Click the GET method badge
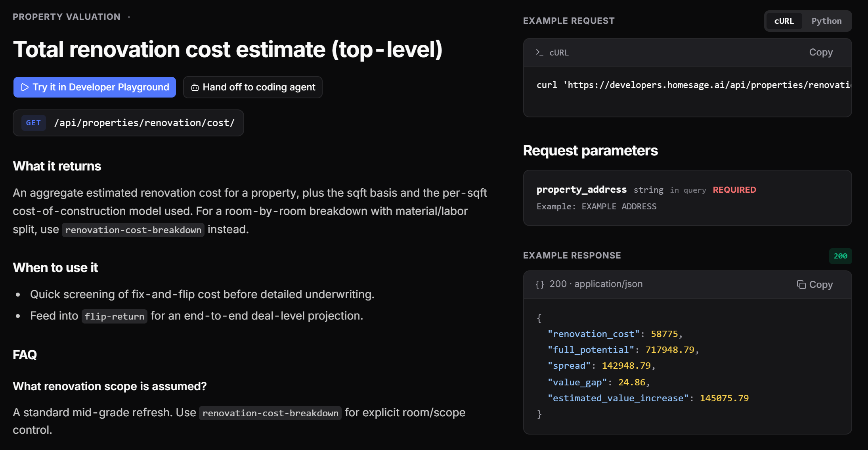The height and width of the screenshot is (450, 868). tap(33, 123)
